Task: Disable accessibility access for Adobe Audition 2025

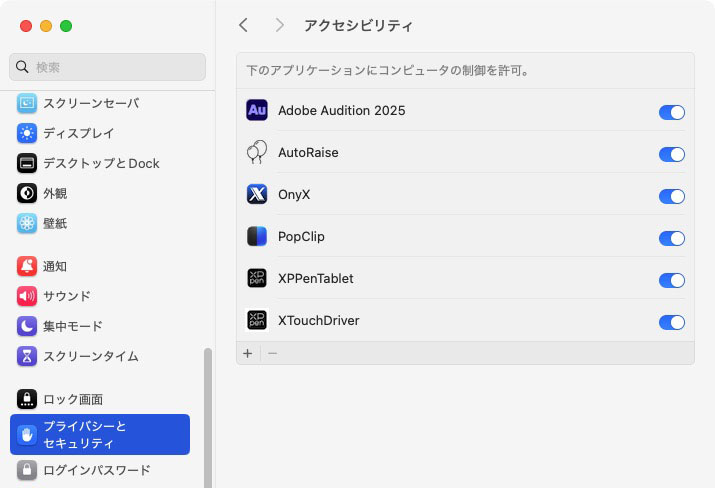Action: click(671, 112)
